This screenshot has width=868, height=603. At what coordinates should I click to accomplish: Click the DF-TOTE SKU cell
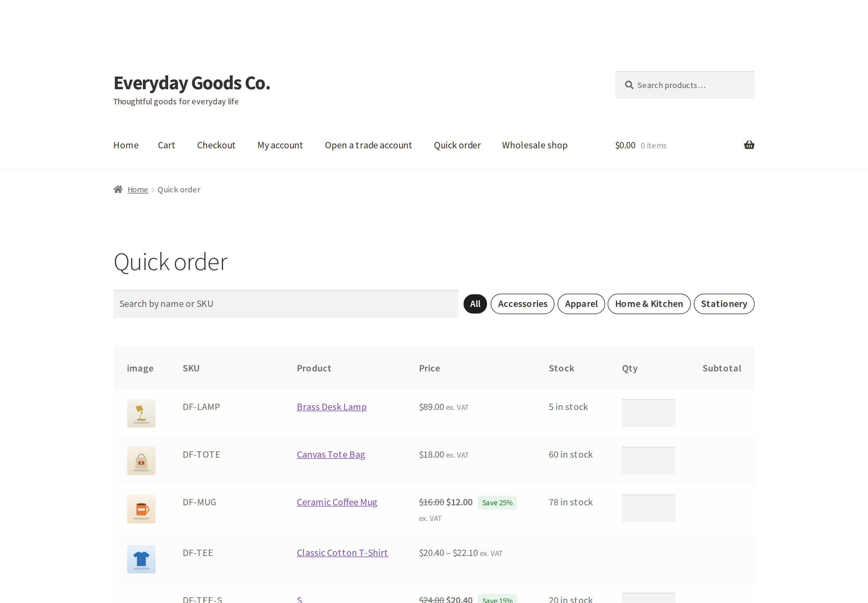point(201,455)
